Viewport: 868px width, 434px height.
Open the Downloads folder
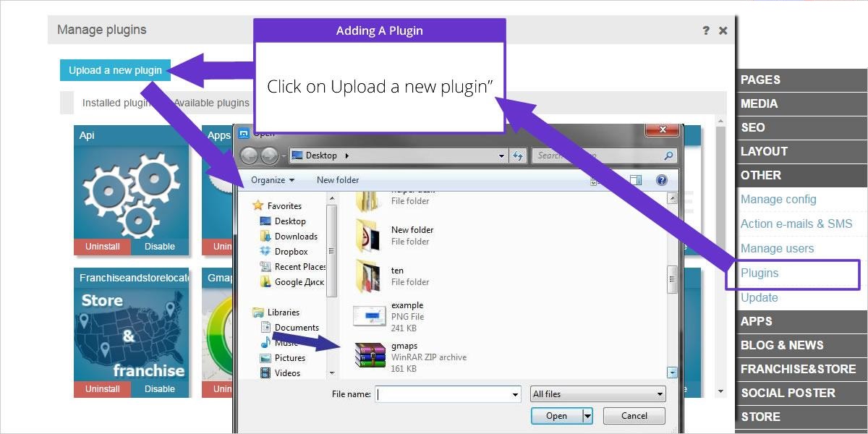(296, 236)
